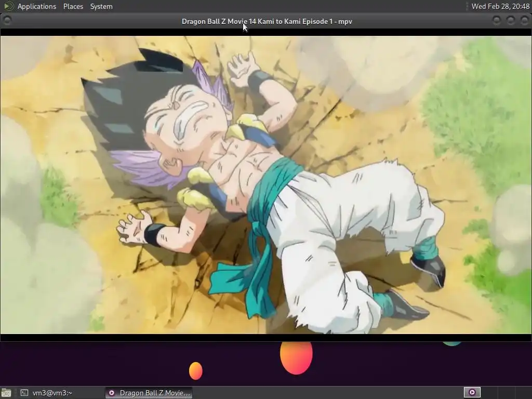Click the workspace switcher thumbnail with mpv icon

point(472,393)
